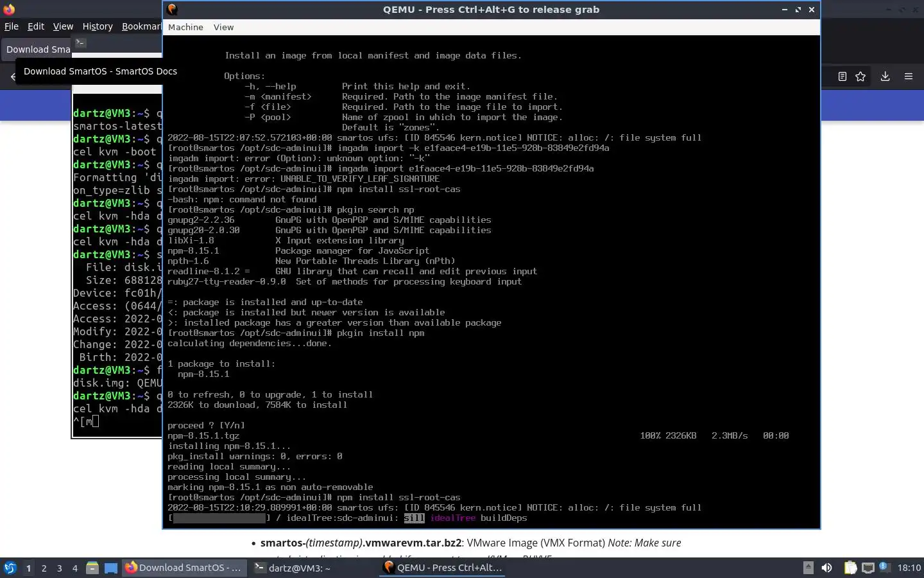
Task: Switch to workspace 1
Action: [28, 568]
